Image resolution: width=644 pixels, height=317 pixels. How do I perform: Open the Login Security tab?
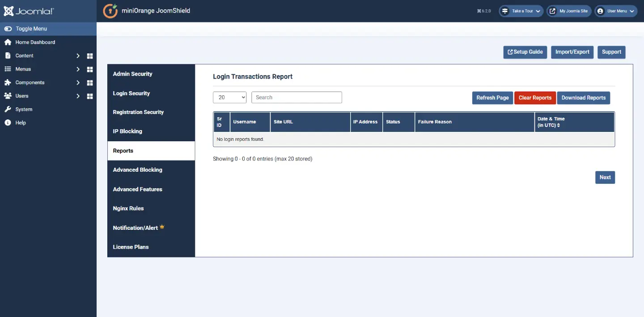pos(151,93)
